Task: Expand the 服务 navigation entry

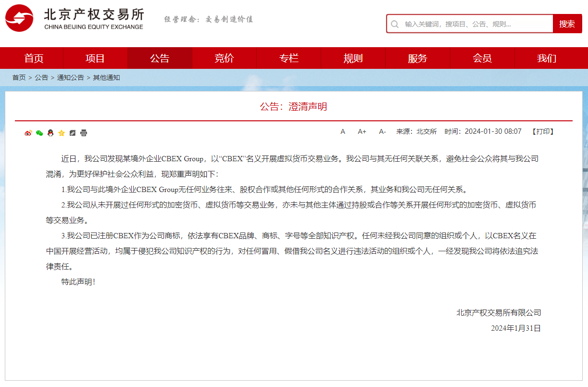Action: pos(418,58)
